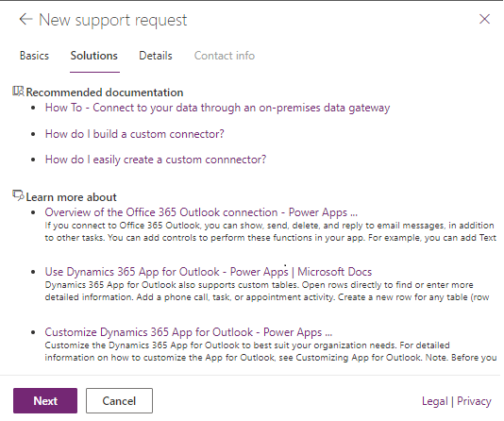Open the Privacy link
This screenshot has width=504, height=421.
[x=474, y=401]
